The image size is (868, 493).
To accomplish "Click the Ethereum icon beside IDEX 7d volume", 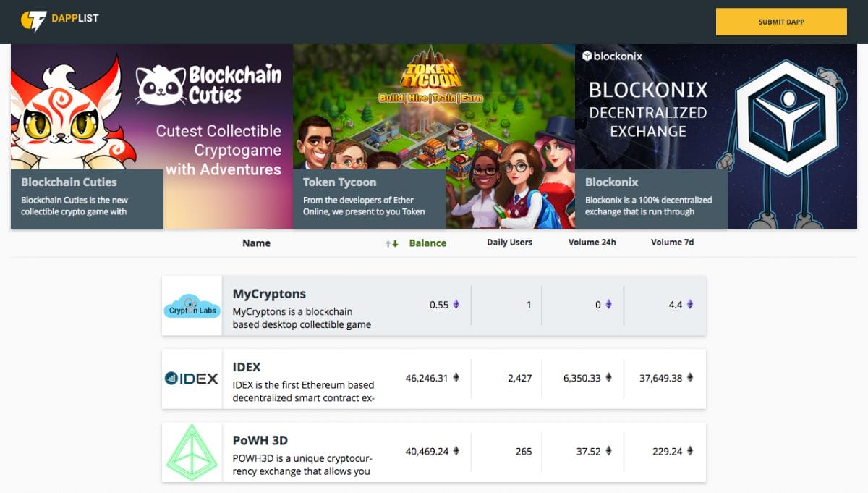I will click(x=689, y=377).
